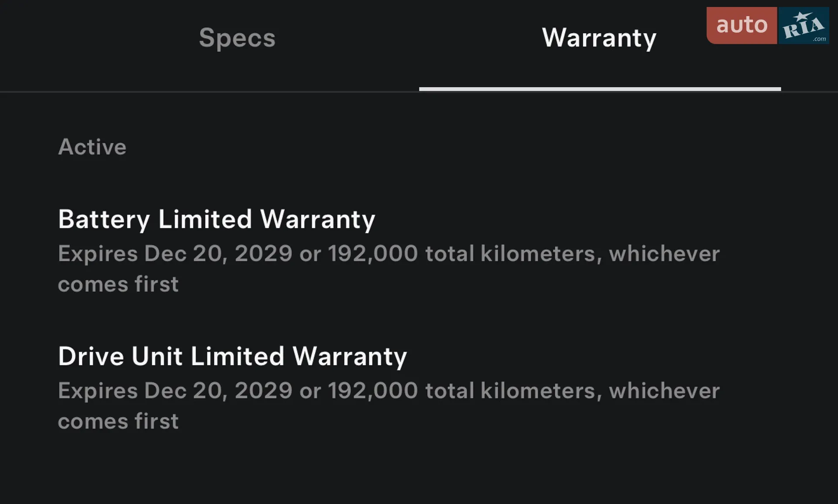
Task: Switch to the Specs tab
Action: coord(237,38)
